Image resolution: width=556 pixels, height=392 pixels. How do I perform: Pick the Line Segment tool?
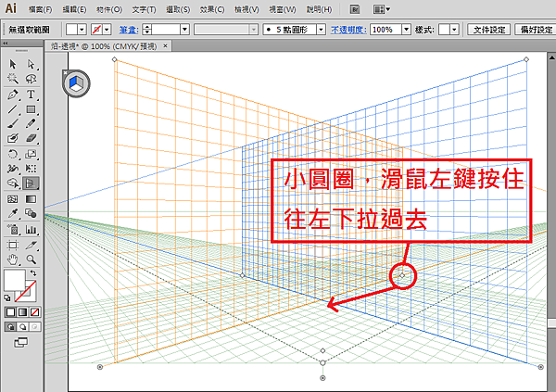coord(13,109)
